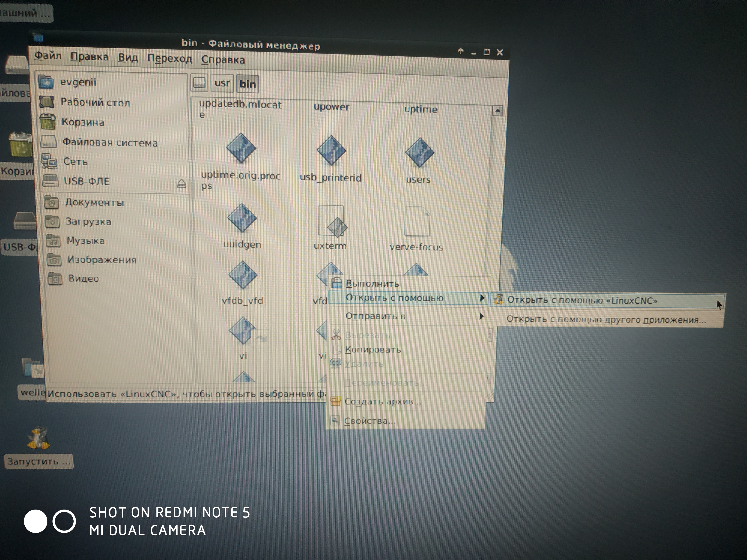Click the filesystem root path button

(x=199, y=83)
